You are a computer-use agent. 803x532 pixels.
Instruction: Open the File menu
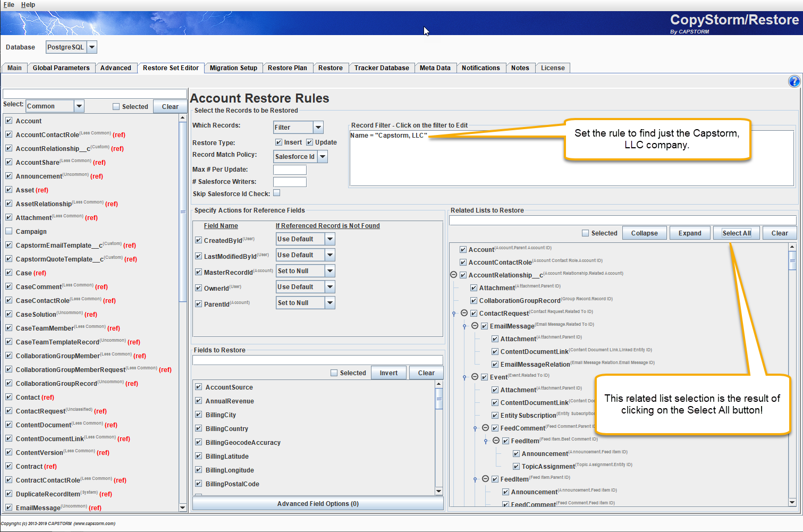[9, 5]
